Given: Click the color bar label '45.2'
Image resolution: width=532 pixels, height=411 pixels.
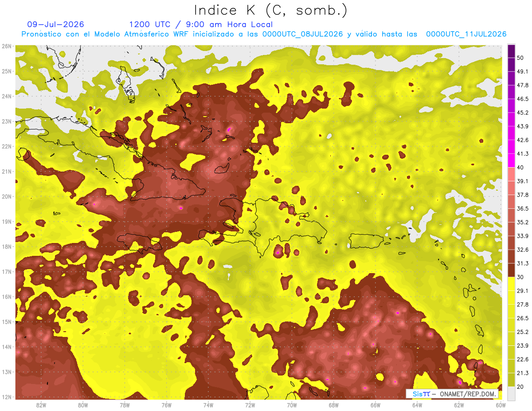Looking at the screenshot, I should (x=522, y=113).
